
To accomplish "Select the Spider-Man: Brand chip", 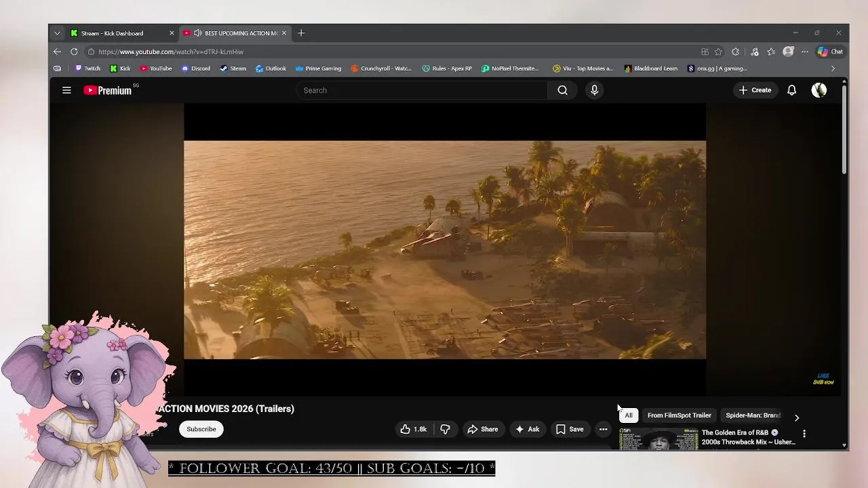I will click(x=753, y=415).
